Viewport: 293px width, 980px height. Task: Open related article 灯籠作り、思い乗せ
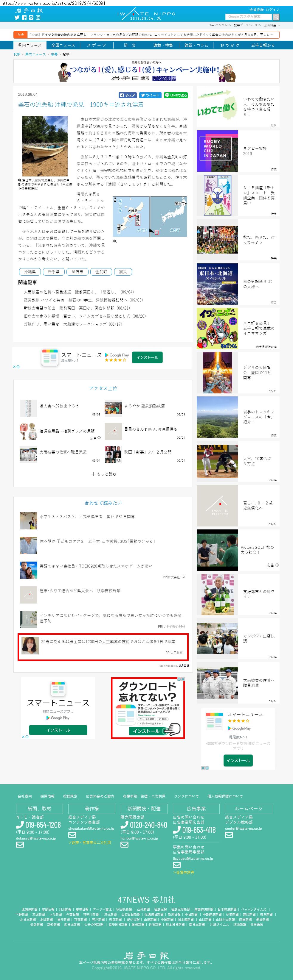click(73, 324)
